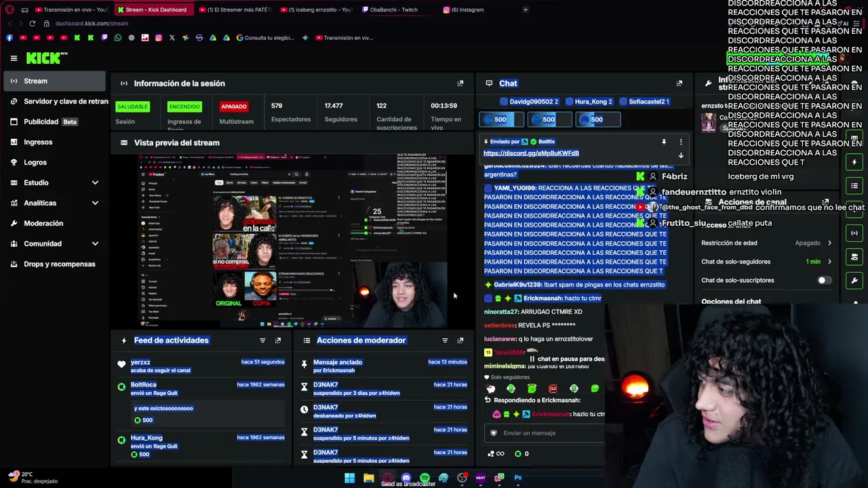The height and width of the screenshot is (488, 868).
Task: Click the Consulta tu elegibi... bookmark
Action: [x=265, y=38]
